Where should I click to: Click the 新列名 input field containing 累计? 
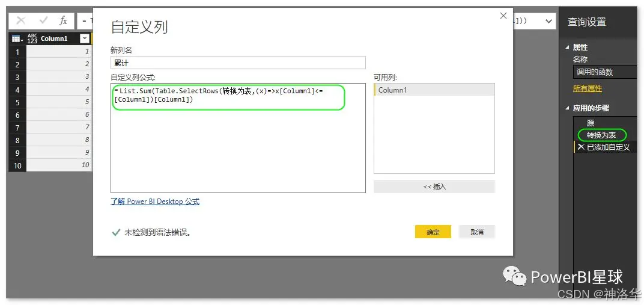click(x=238, y=63)
